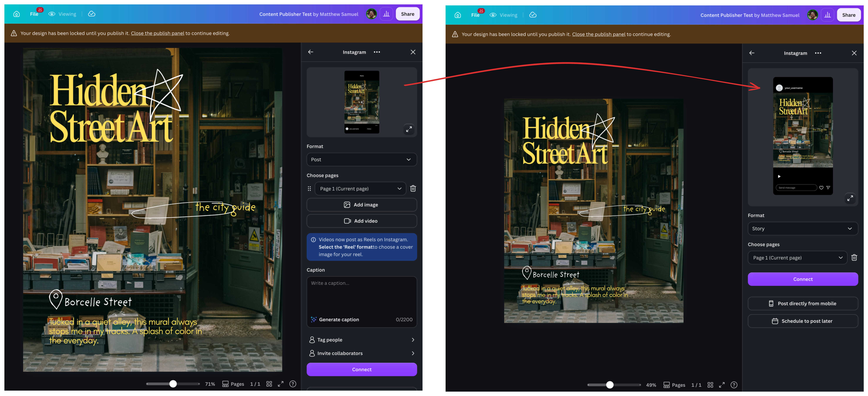Toggle Viewing mode in the Story-format window
Screen dimensions: 868x396
point(503,15)
